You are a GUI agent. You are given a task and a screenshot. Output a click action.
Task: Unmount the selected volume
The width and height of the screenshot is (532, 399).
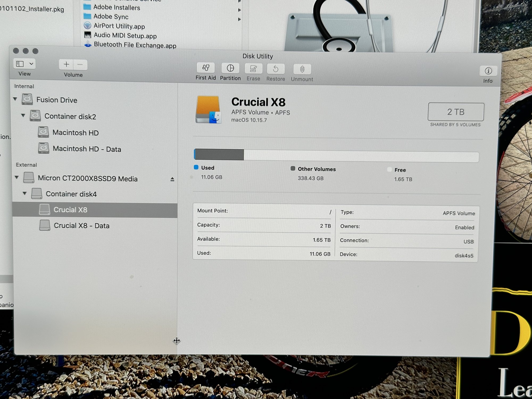(302, 69)
